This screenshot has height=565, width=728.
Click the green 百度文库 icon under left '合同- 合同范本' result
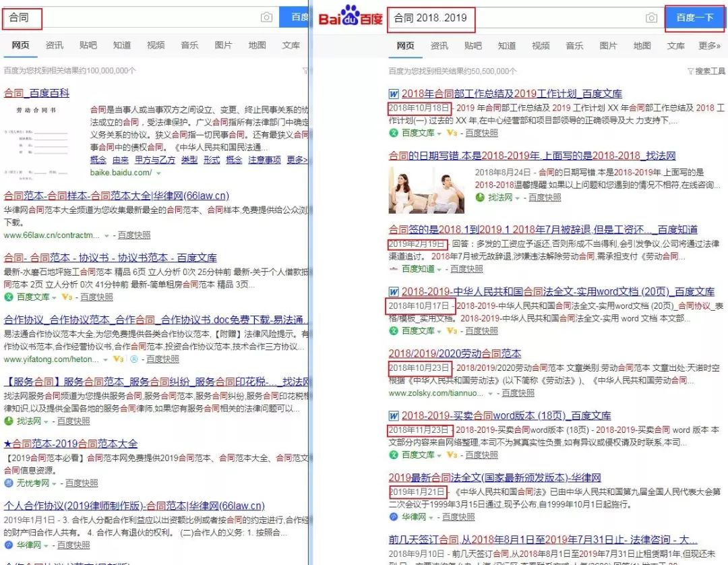click(x=9, y=297)
